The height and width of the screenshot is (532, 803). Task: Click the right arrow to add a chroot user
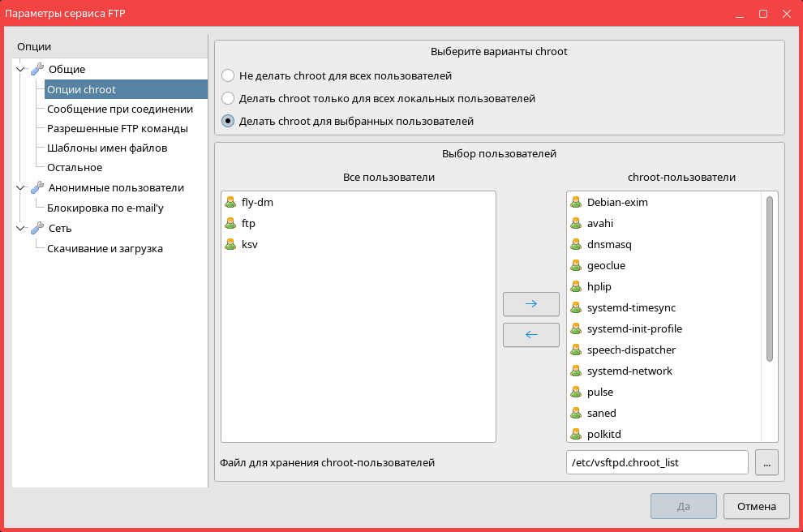point(530,304)
